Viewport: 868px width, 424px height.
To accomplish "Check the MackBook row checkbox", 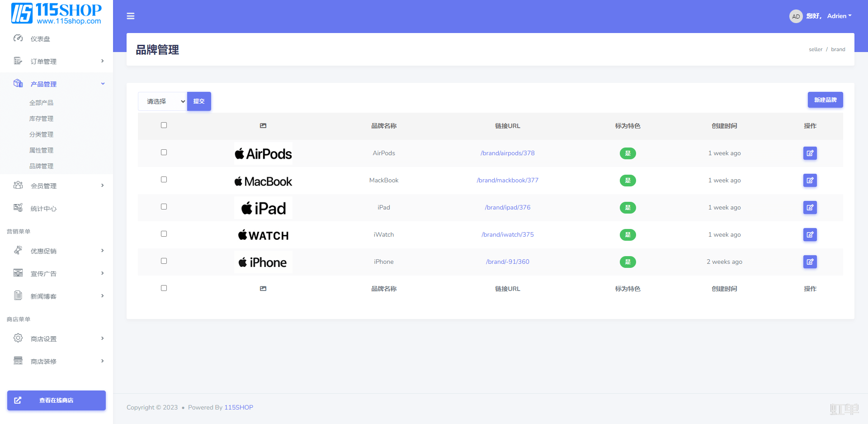I will (x=164, y=180).
